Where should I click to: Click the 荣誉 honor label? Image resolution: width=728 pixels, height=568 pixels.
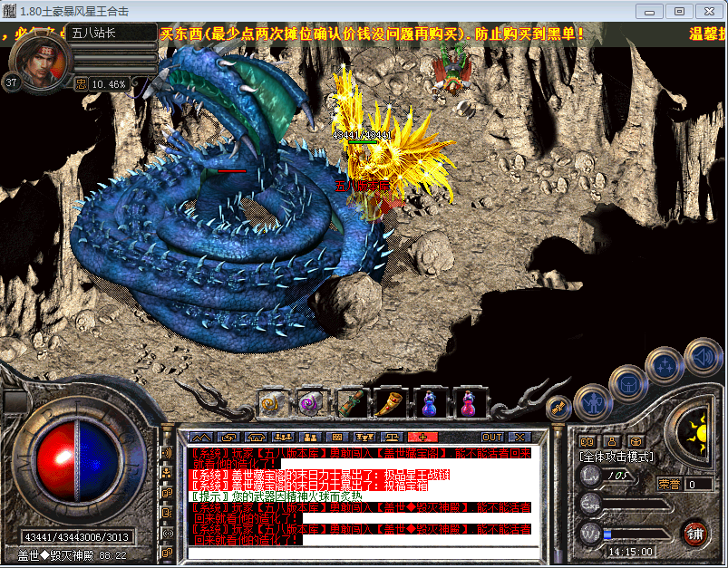coord(669,485)
